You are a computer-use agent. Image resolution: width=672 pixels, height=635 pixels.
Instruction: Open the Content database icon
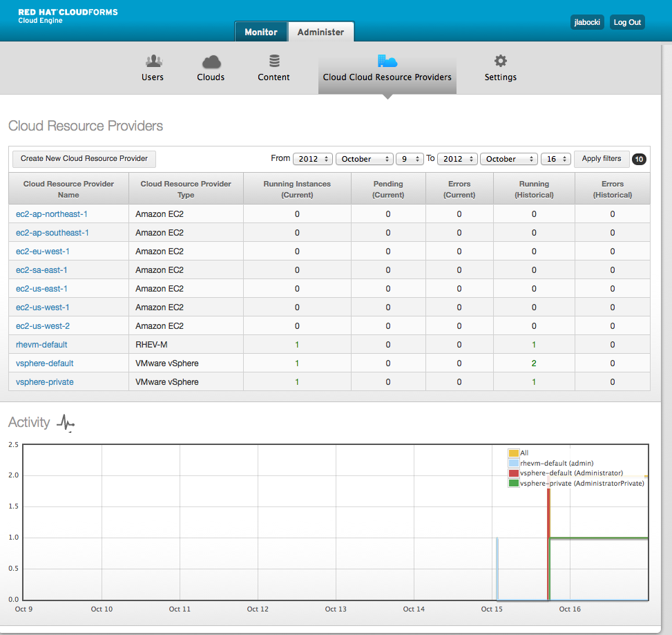274,61
